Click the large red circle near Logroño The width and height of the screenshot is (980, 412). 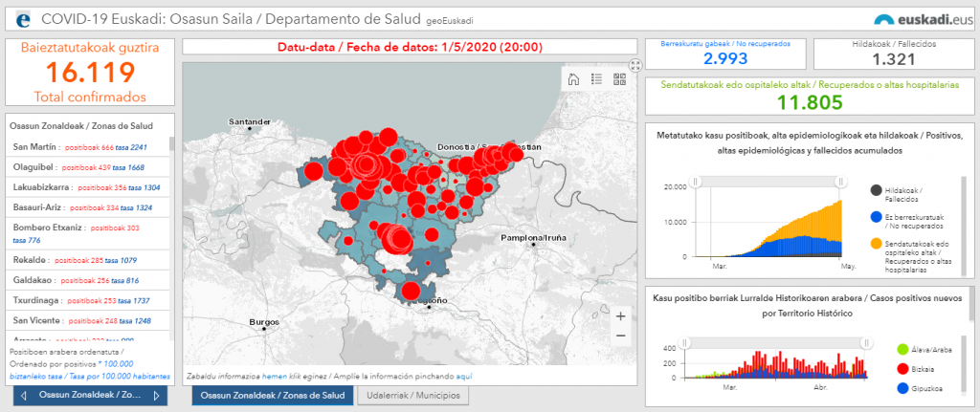[x=411, y=291]
